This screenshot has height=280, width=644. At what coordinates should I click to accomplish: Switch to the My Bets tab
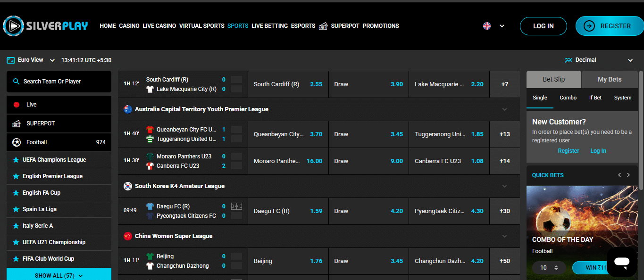609,79
